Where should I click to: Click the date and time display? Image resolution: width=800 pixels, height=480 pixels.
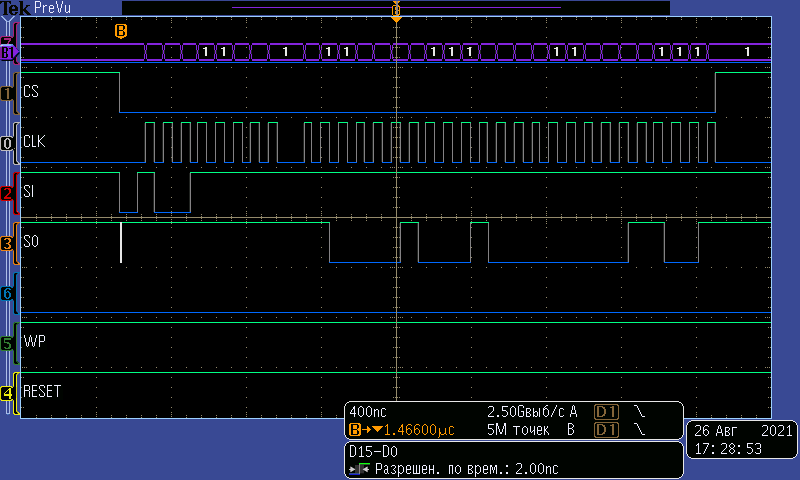point(742,440)
